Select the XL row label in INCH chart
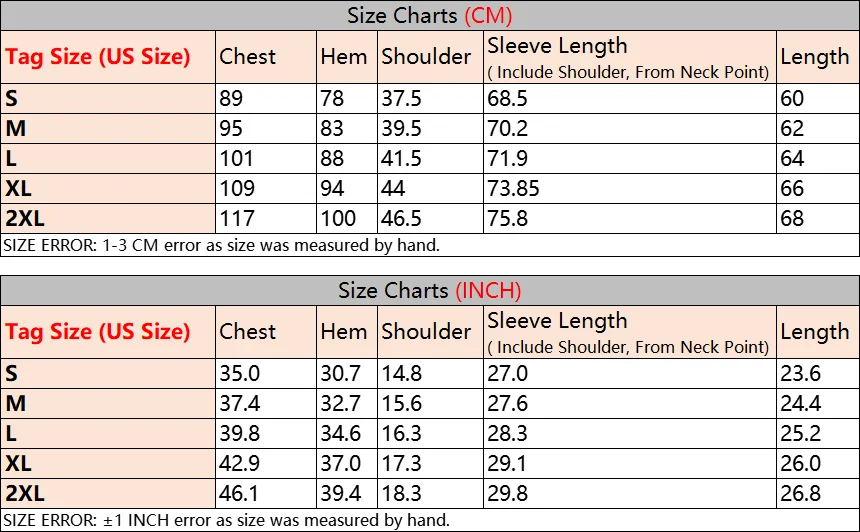Screen dimensions: 860x532 [18, 463]
